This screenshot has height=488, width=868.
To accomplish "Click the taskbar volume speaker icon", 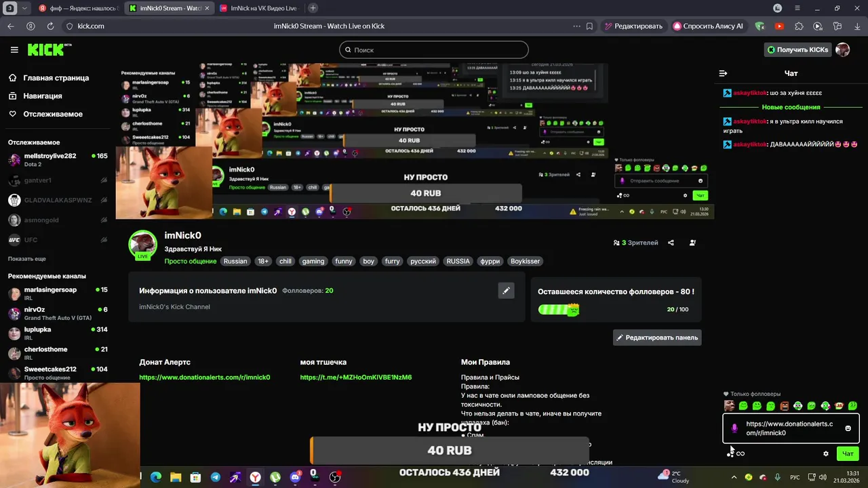I will coord(823,477).
